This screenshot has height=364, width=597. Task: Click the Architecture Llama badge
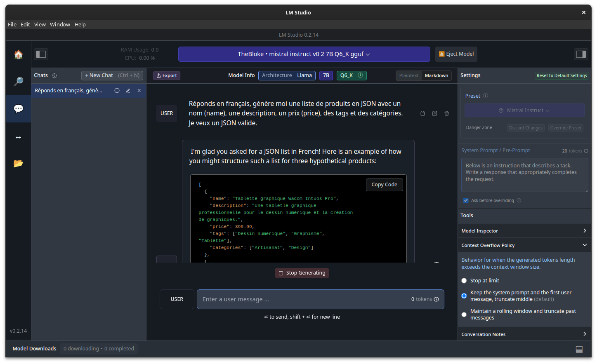click(x=287, y=75)
